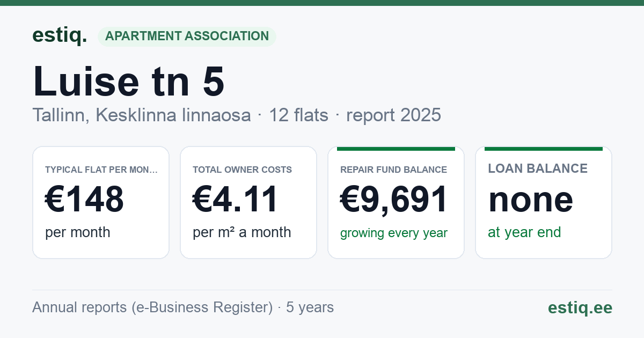644x338 pixels.
Task: Click the estiq. logo
Action: click(60, 35)
